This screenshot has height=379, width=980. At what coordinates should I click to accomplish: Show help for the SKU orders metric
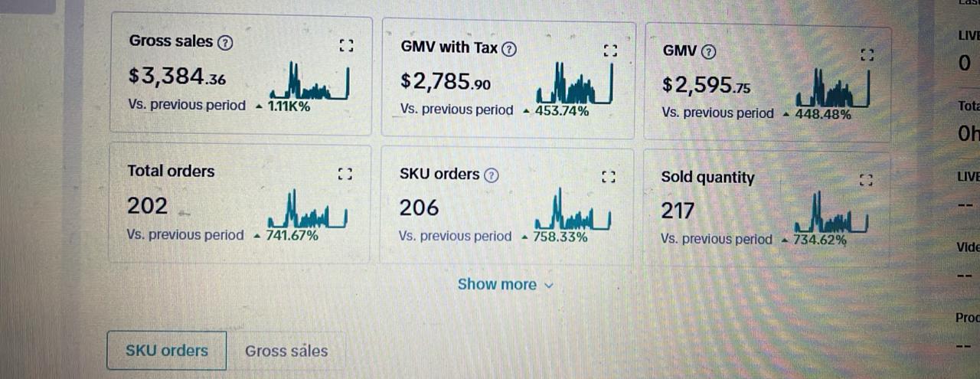pos(491,175)
